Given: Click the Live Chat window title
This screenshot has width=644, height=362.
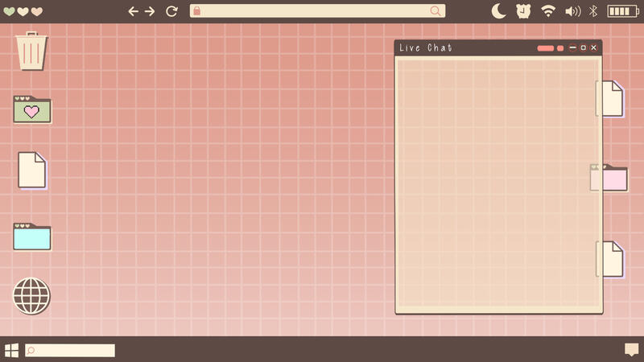Looking at the screenshot, I should click(426, 48).
